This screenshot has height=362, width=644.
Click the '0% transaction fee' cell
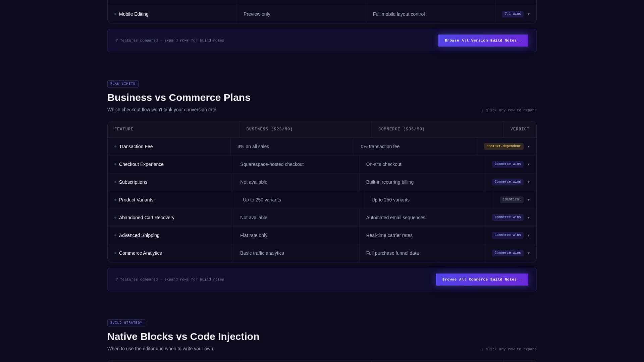416,146
